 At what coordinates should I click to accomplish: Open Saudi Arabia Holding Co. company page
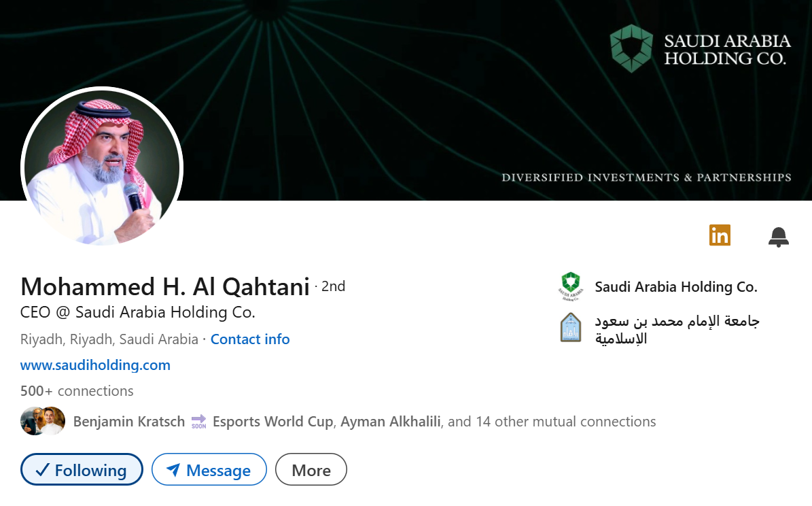click(676, 286)
